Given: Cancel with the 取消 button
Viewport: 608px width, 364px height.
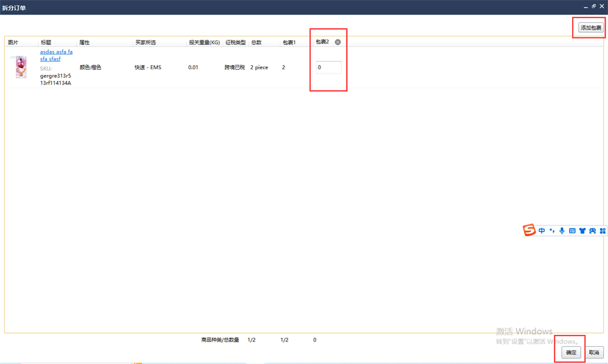Looking at the screenshot, I should (x=594, y=352).
